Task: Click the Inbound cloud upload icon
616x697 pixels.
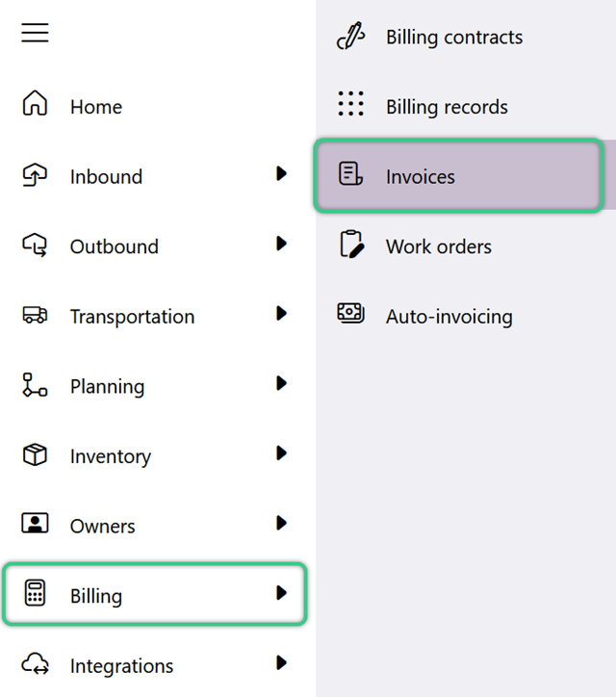Action: pyautogui.click(x=35, y=174)
